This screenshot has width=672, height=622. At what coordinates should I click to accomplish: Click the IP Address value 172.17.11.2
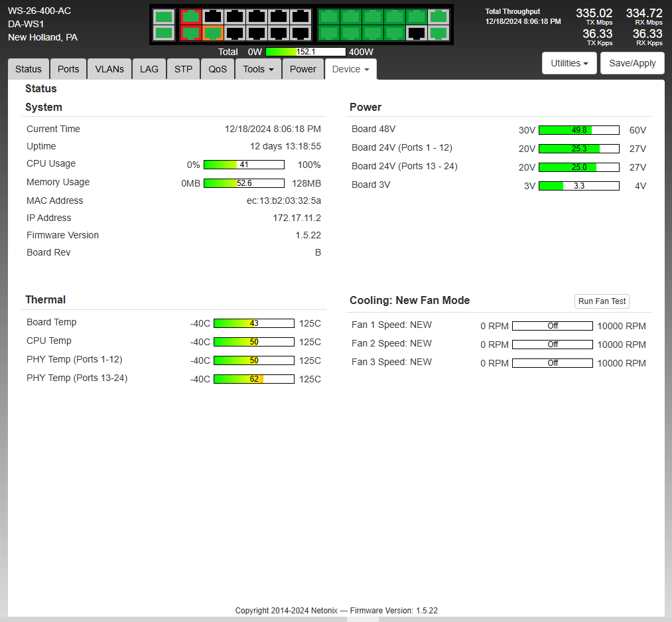[297, 218]
